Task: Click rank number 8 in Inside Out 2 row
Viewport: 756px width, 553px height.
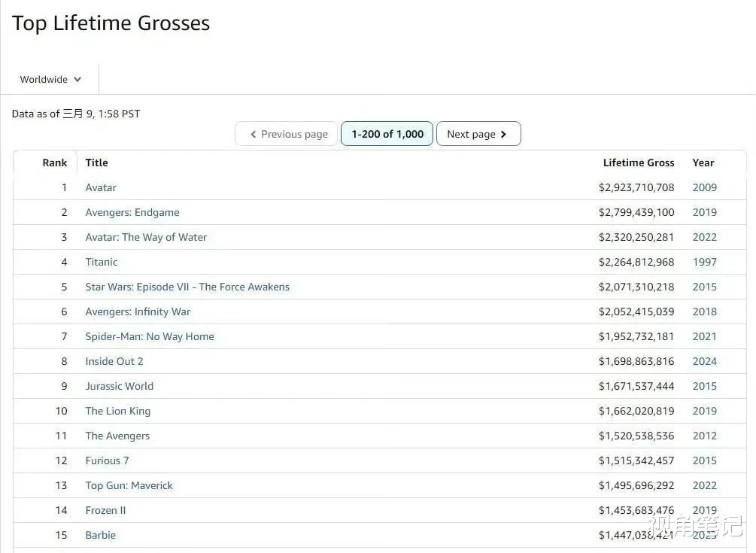Action: [x=64, y=362]
